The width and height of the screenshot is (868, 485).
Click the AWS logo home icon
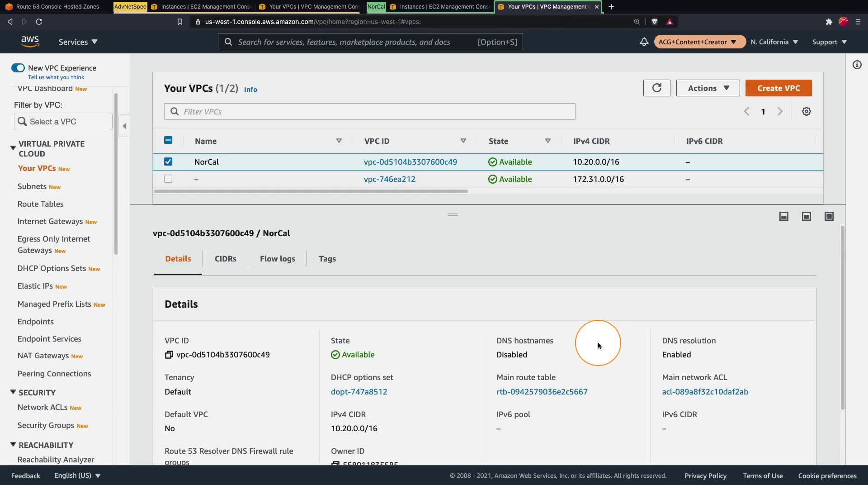(30, 42)
